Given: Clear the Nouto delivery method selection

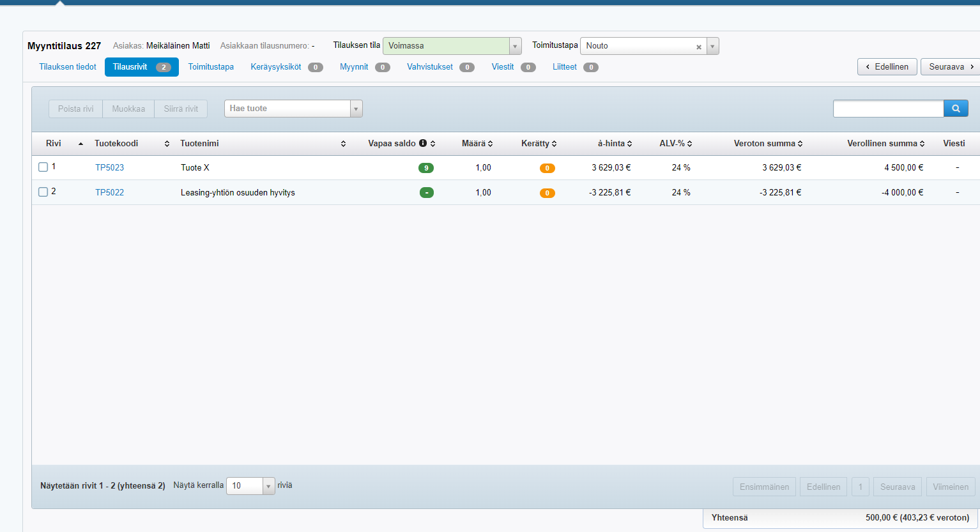Looking at the screenshot, I should point(699,47).
